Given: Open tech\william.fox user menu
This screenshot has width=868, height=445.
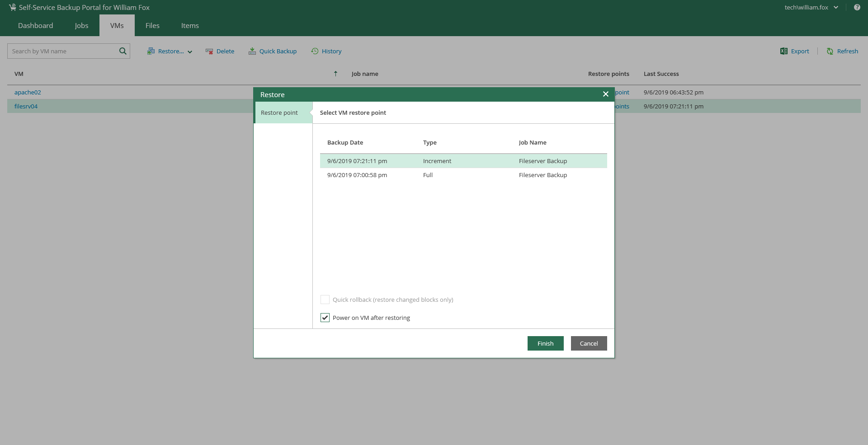Looking at the screenshot, I should pyautogui.click(x=811, y=7).
